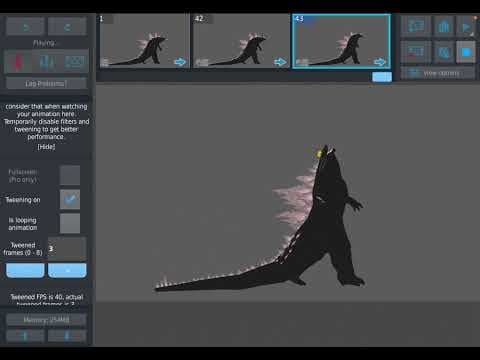Click the blue arrow on frame 1 thumbnail

[180, 62]
